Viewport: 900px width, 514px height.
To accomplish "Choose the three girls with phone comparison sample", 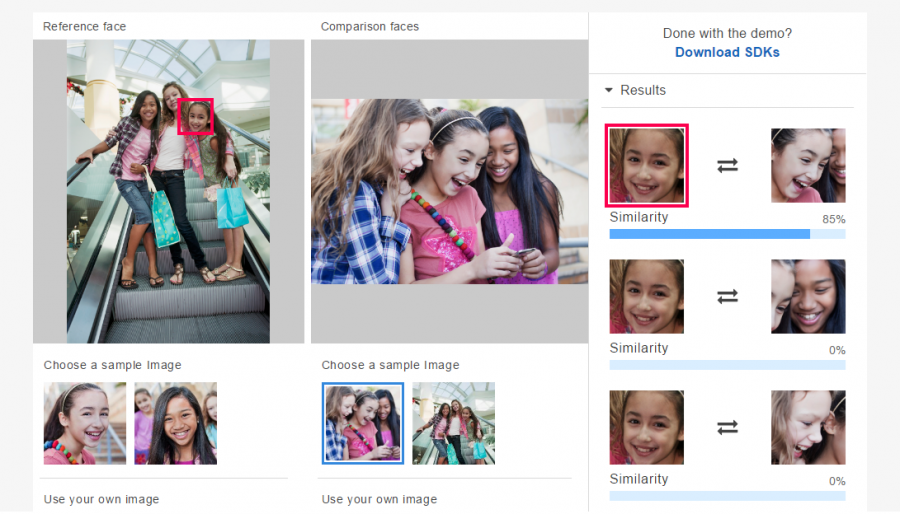I will pyautogui.click(x=363, y=423).
